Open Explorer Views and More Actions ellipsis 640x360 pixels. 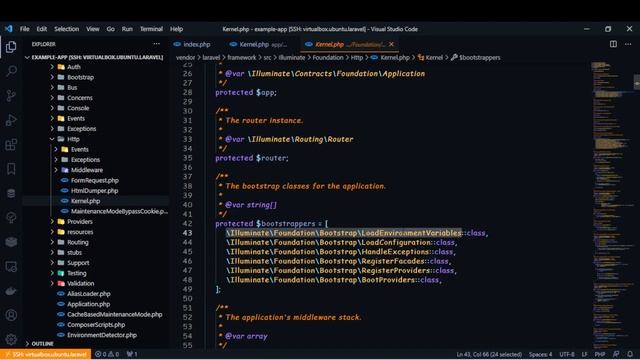click(x=156, y=44)
